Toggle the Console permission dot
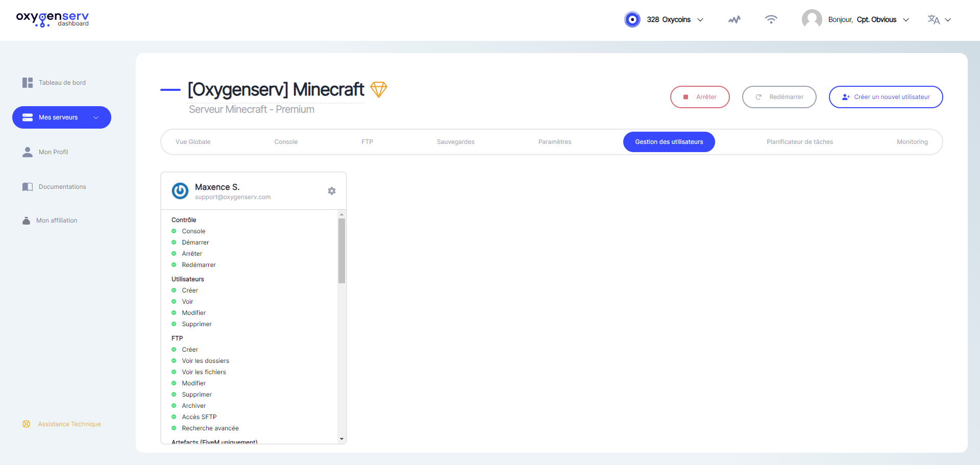 174,231
